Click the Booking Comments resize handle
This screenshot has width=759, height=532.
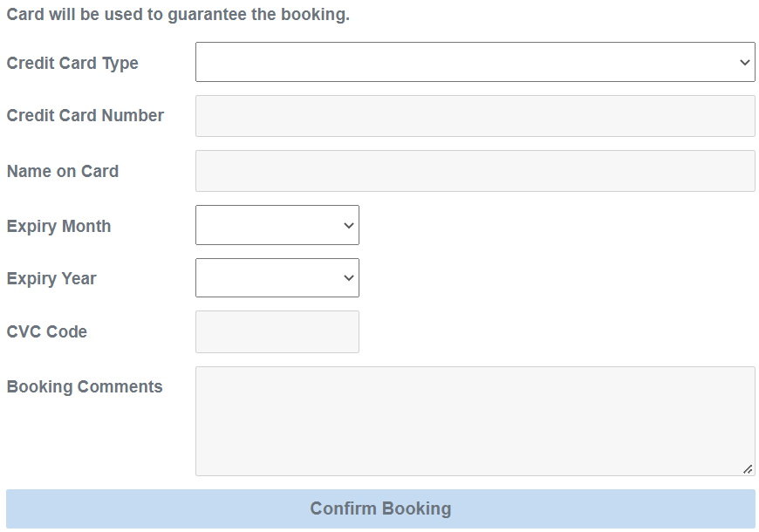(x=748, y=469)
